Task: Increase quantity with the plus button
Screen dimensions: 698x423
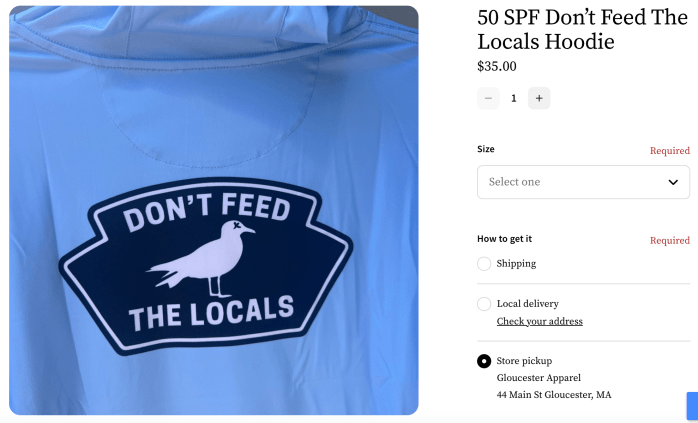Action: 539,98
